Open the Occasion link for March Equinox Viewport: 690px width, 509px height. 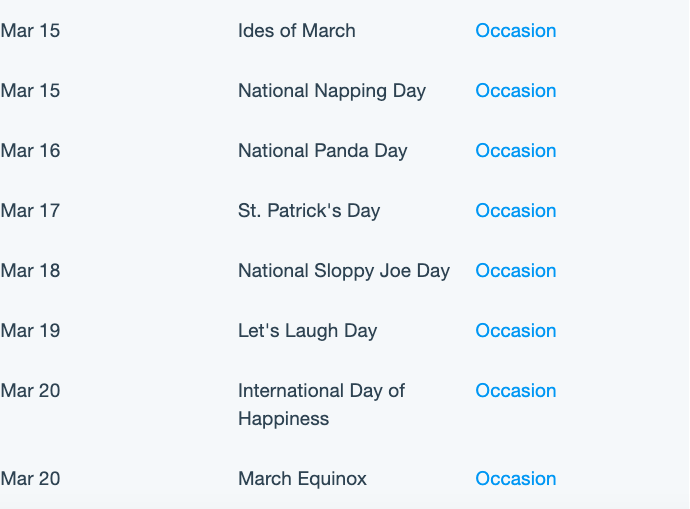pyautogui.click(x=516, y=479)
